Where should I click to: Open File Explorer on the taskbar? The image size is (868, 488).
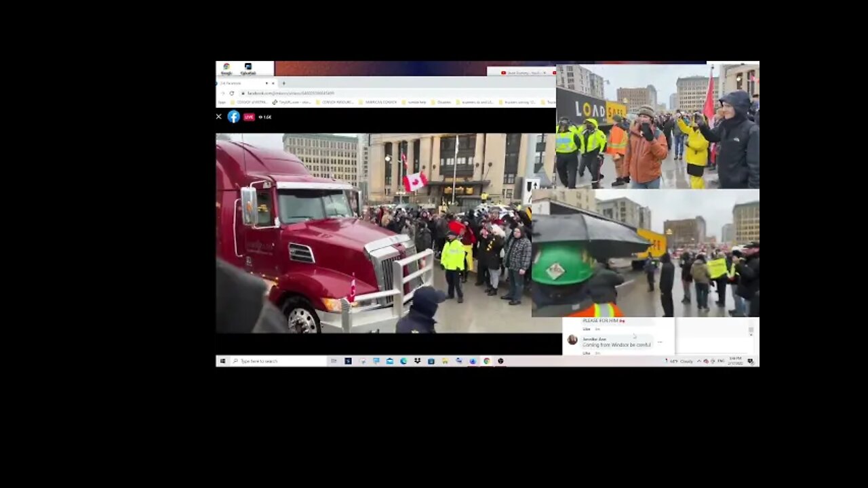click(445, 361)
